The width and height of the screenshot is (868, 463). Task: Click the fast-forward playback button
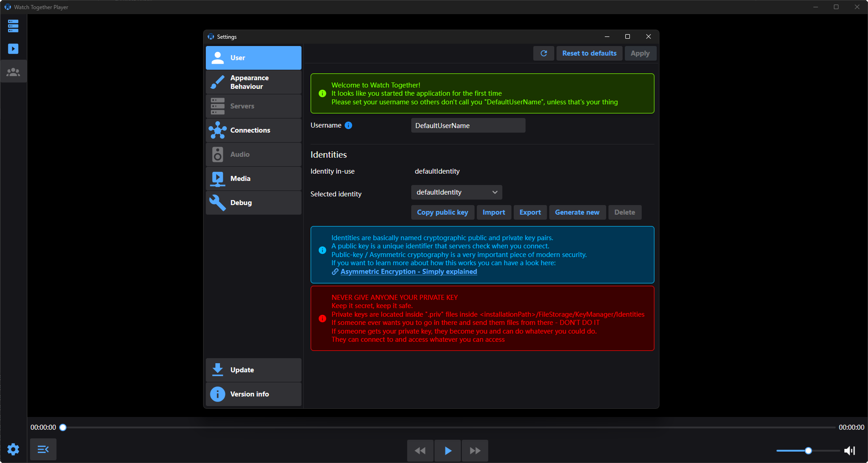[475, 451]
